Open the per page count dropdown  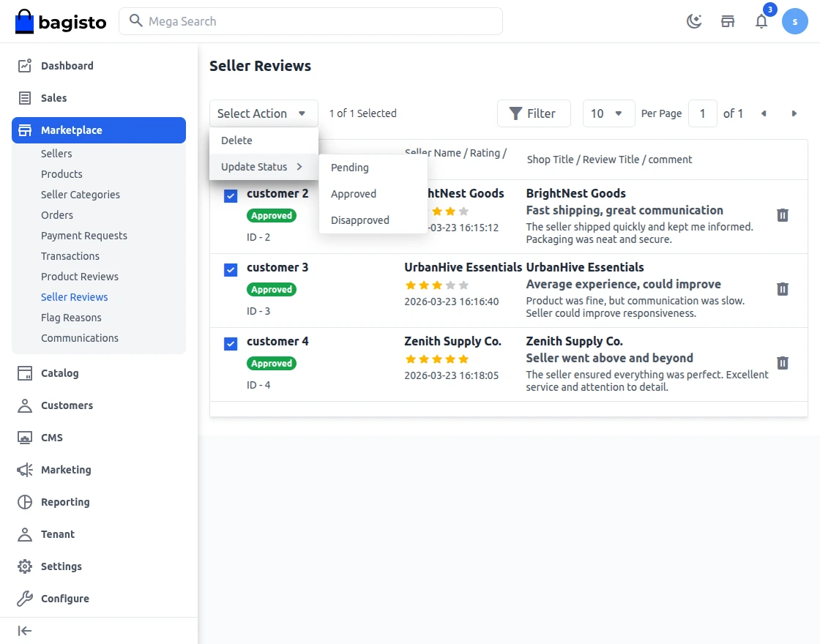tap(608, 113)
